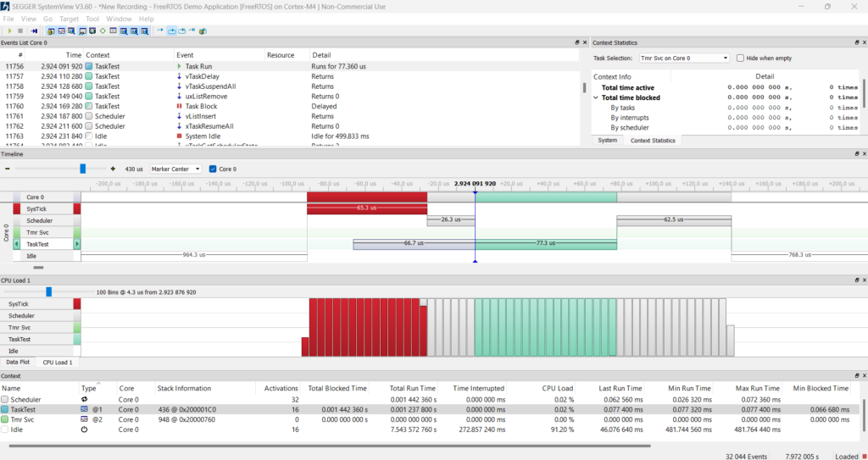868x460 pixels.
Task: Switch to the System tab
Action: point(607,141)
